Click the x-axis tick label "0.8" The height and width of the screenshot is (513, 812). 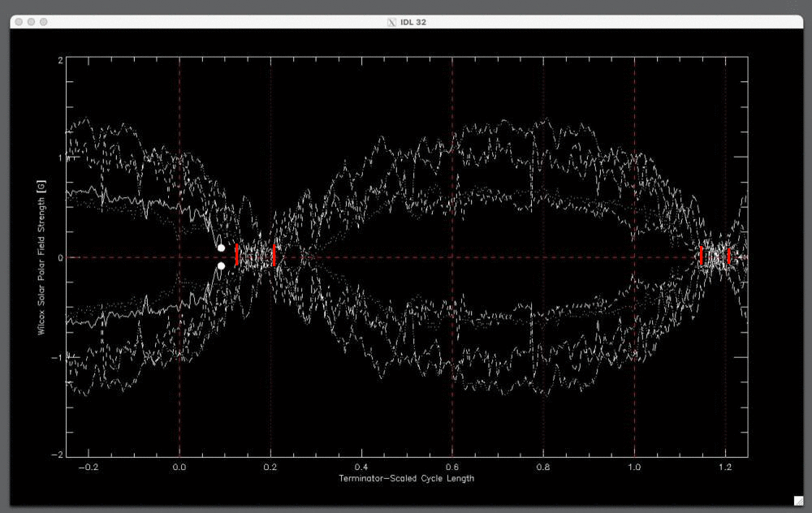pos(543,468)
